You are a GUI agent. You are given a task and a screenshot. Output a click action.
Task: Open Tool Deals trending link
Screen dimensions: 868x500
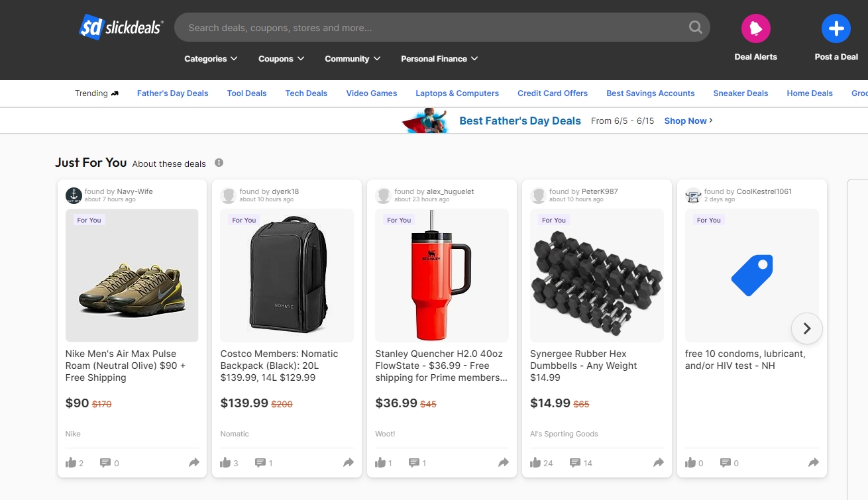(x=246, y=93)
